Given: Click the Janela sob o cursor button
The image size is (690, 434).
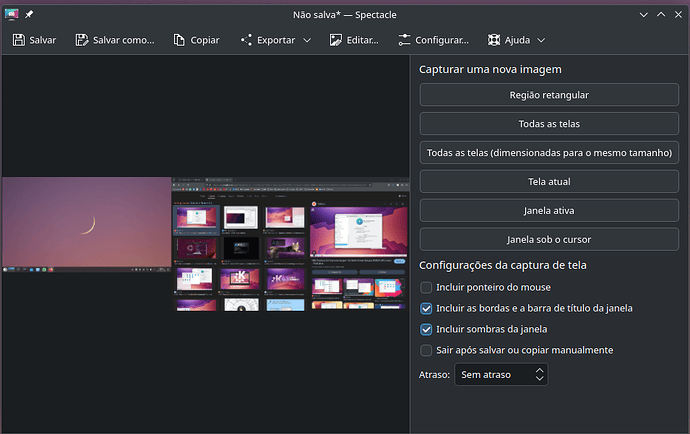Looking at the screenshot, I should [x=549, y=239].
